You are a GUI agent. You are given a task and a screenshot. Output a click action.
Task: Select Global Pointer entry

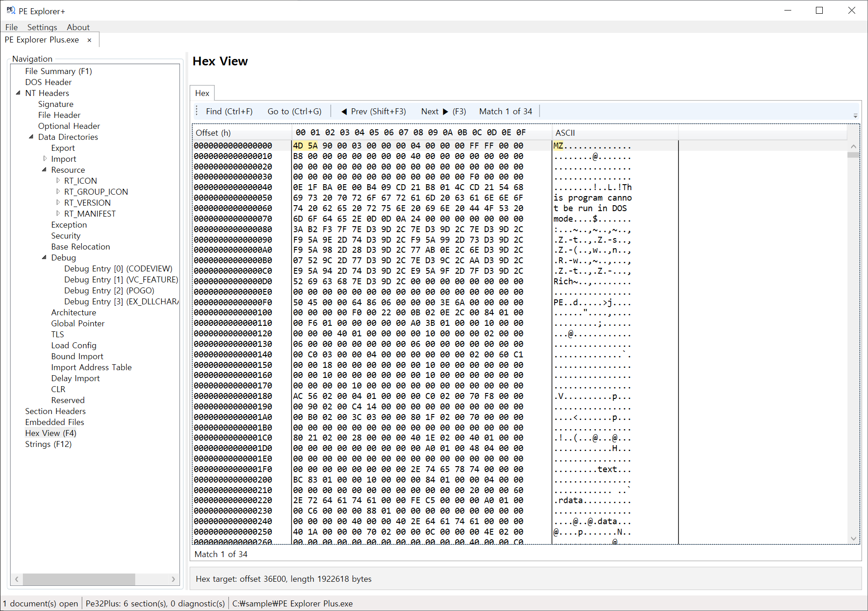point(78,324)
